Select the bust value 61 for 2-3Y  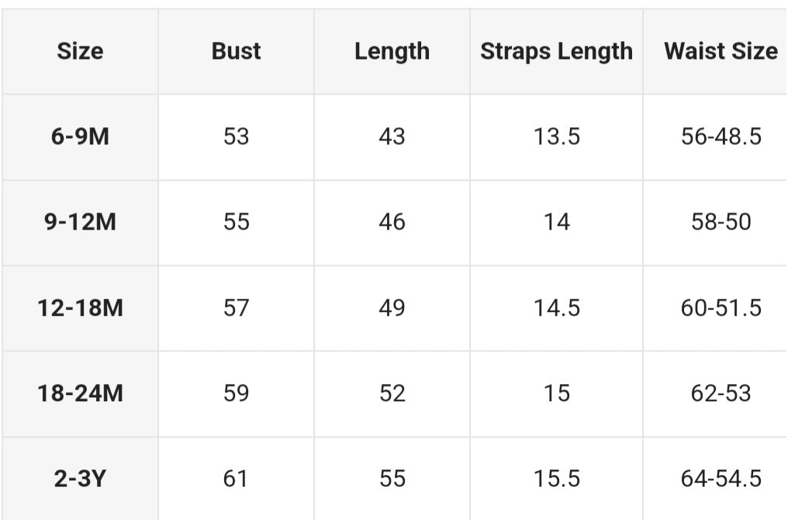pos(237,478)
